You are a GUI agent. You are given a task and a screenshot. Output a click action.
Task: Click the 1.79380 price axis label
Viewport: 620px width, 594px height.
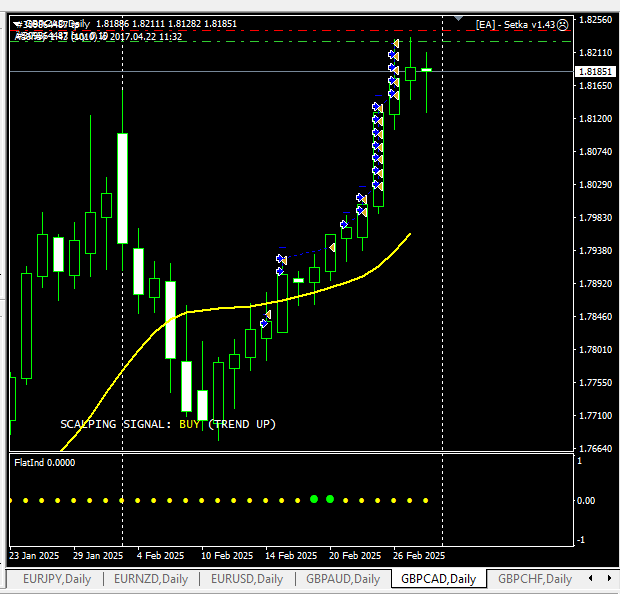click(x=595, y=251)
